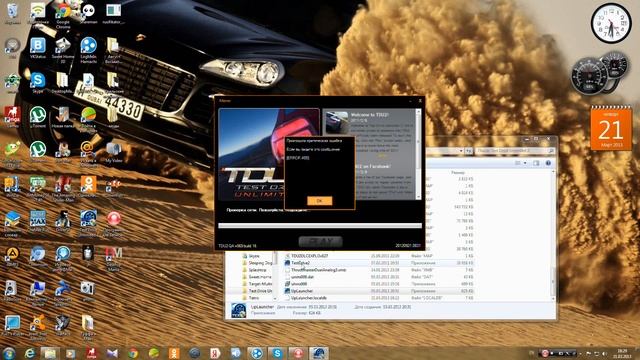Open the system tray clock and date

pyautogui.click(x=623, y=353)
